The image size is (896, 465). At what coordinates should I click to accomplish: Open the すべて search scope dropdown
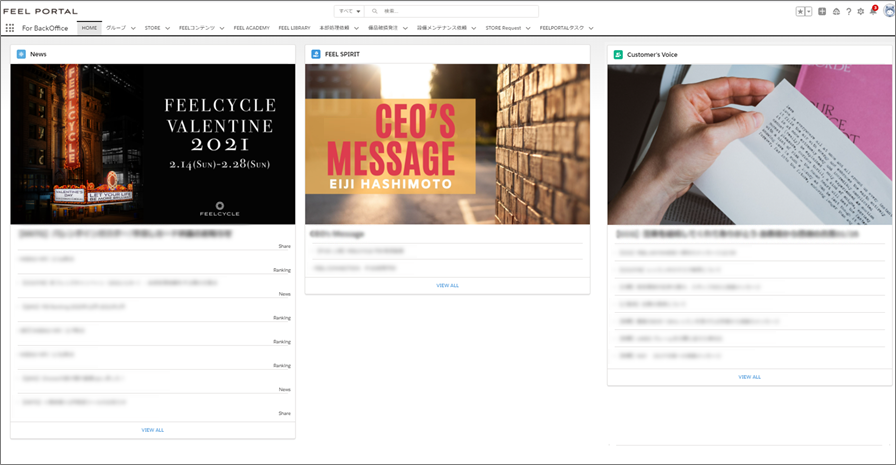tap(349, 11)
